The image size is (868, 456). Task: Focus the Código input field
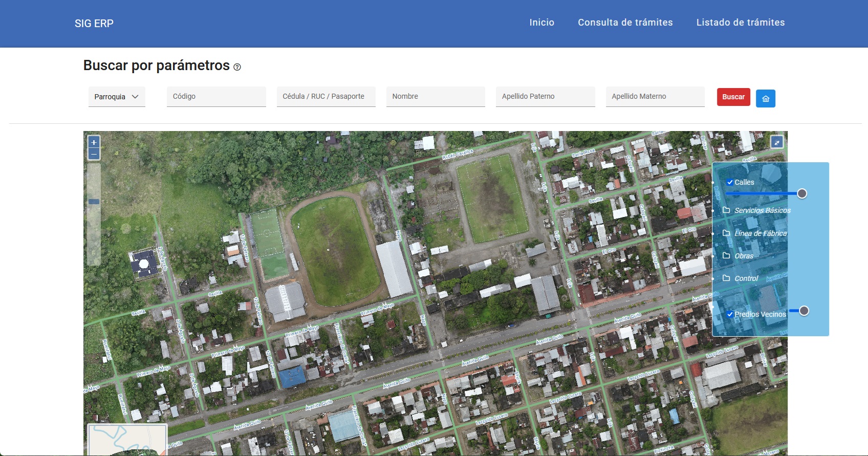tap(216, 97)
